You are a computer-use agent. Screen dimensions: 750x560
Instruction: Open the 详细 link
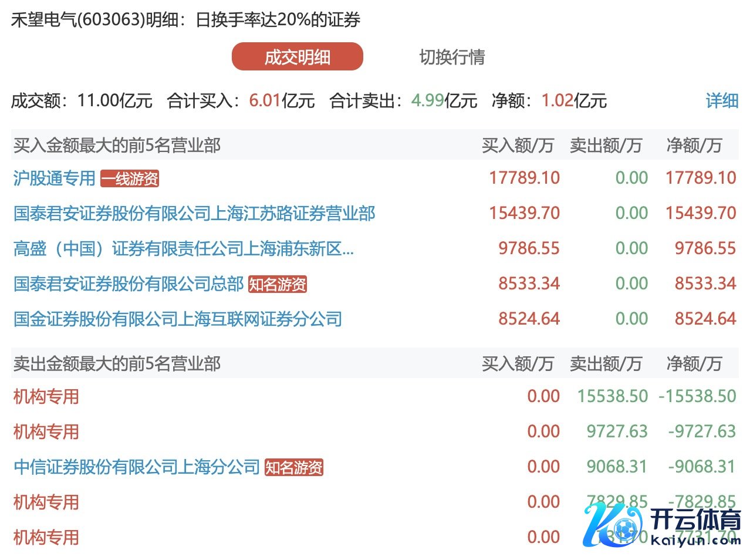coord(721,100)
